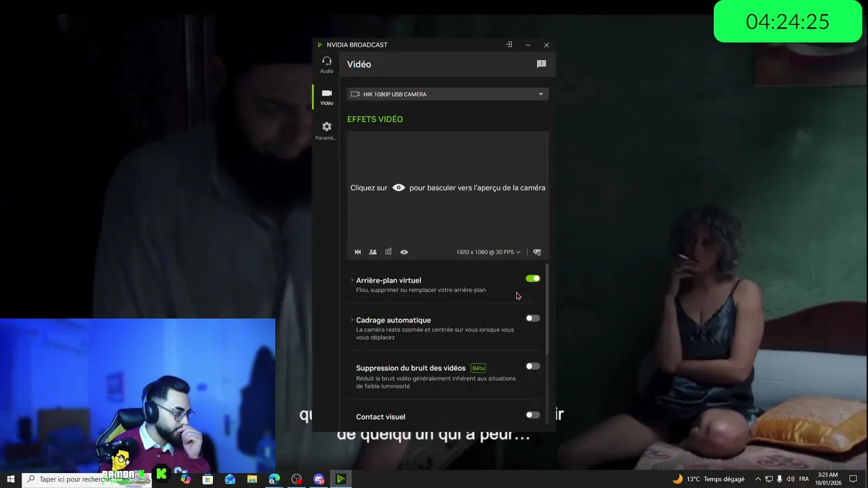Click the sign-out icon in title bar
The image size is (868, 488).
click(x=509, y=45)
